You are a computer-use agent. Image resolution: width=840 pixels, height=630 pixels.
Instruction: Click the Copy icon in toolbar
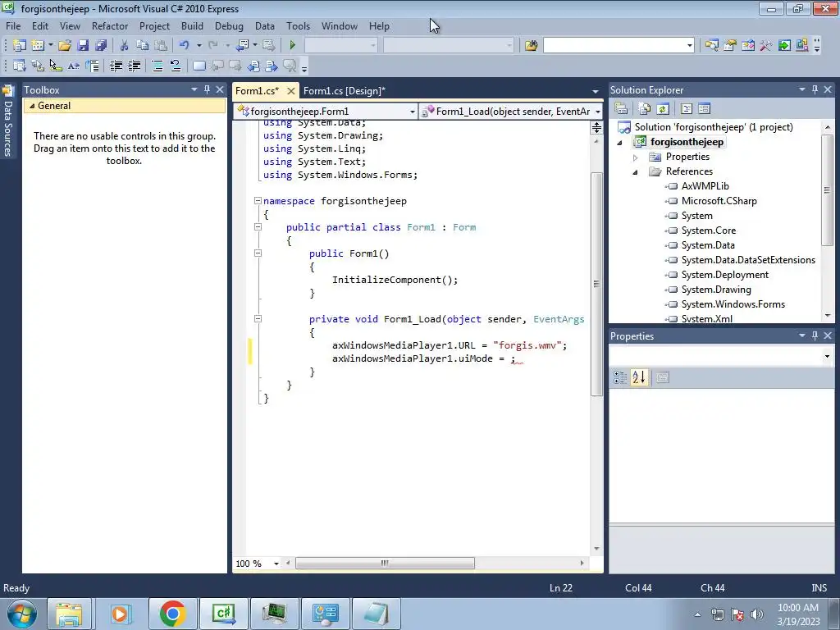(x=142, y=46)
